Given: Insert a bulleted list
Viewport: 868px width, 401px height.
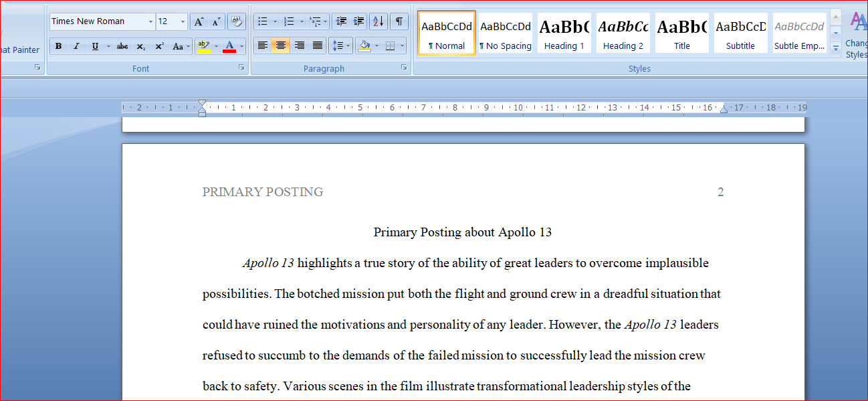Looking at the screenshot, I should 263,21.
